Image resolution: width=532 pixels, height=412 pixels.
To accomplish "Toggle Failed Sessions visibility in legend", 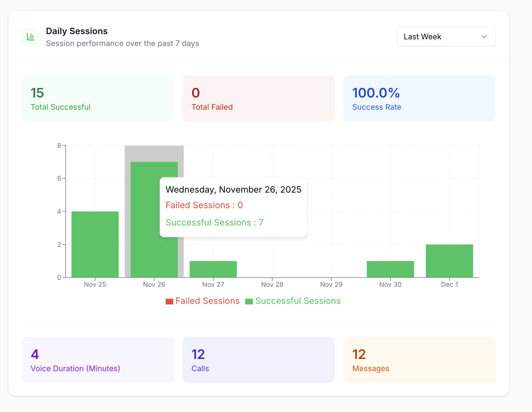I will pyautogui.click(x=207, y=301).
